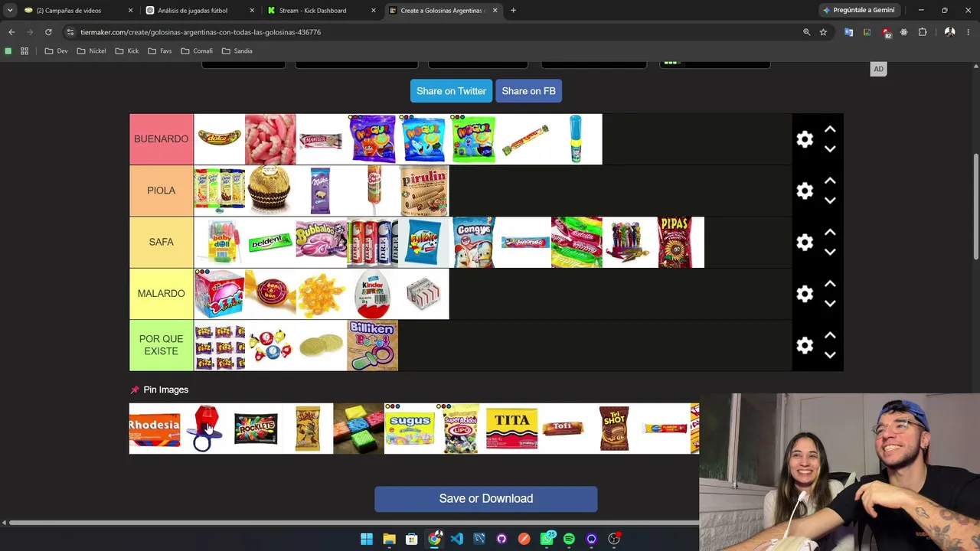Viewport: 980px width, 551px height.
Task: Open the Nickel bookmarks folder
Action: click(x=91, y=51)
